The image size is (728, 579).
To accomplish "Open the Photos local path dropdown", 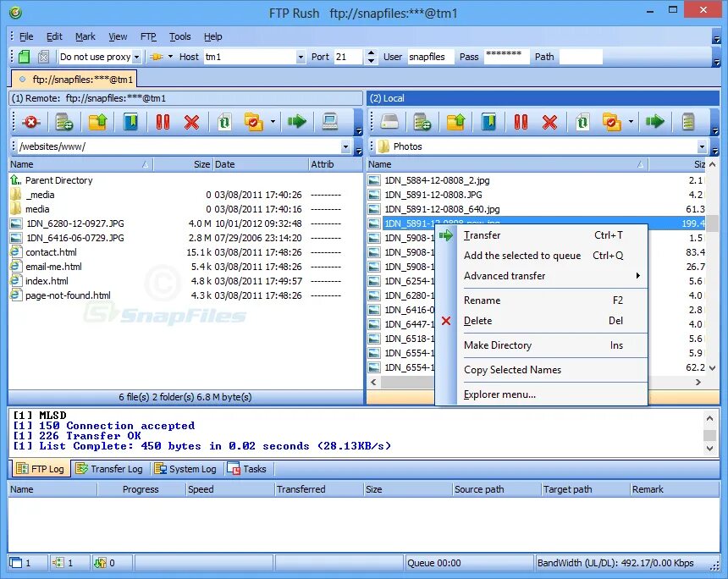I will (702, 146).
